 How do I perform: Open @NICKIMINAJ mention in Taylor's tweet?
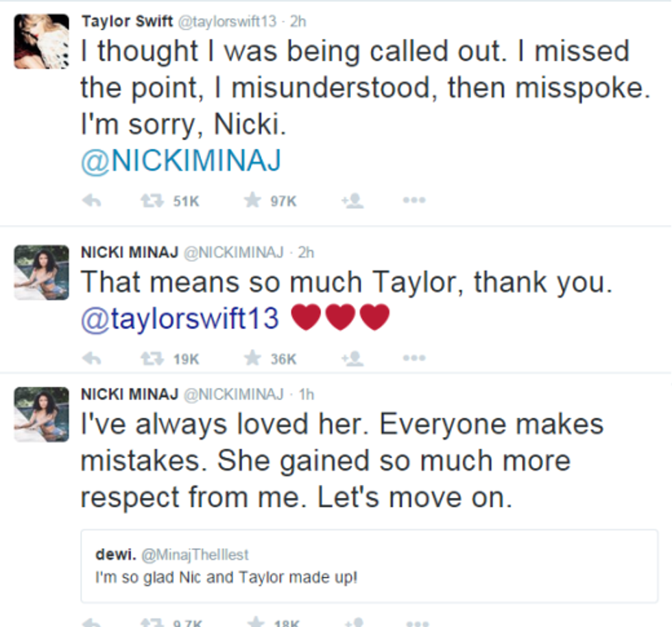coord(181,162)
